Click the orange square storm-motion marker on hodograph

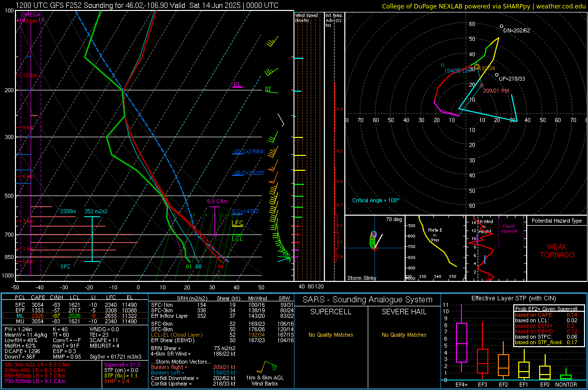477,67
